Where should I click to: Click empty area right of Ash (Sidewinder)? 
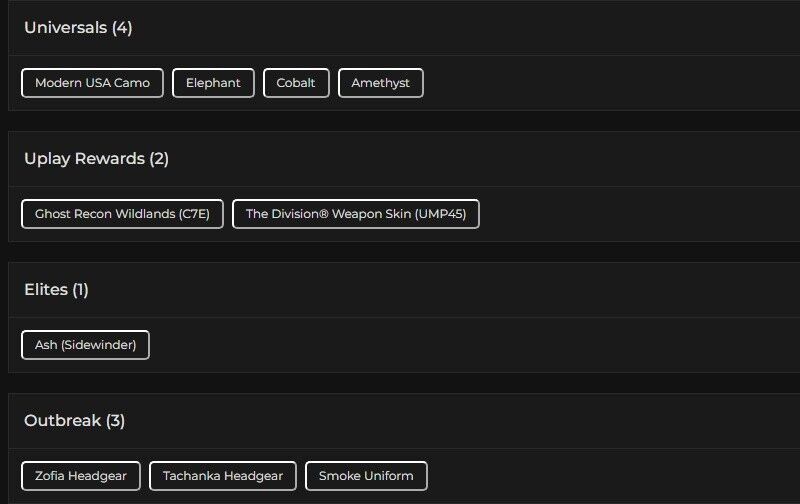coord(450,345)
